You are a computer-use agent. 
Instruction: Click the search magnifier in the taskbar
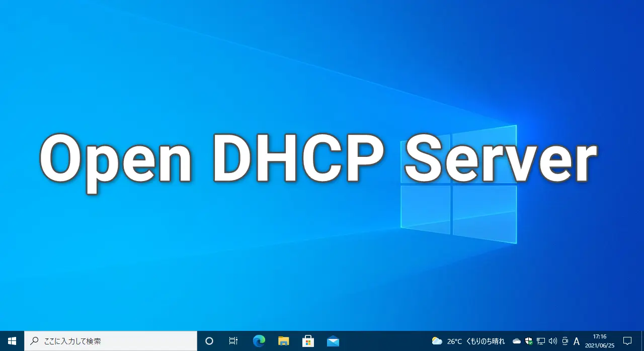click(33, 341)
